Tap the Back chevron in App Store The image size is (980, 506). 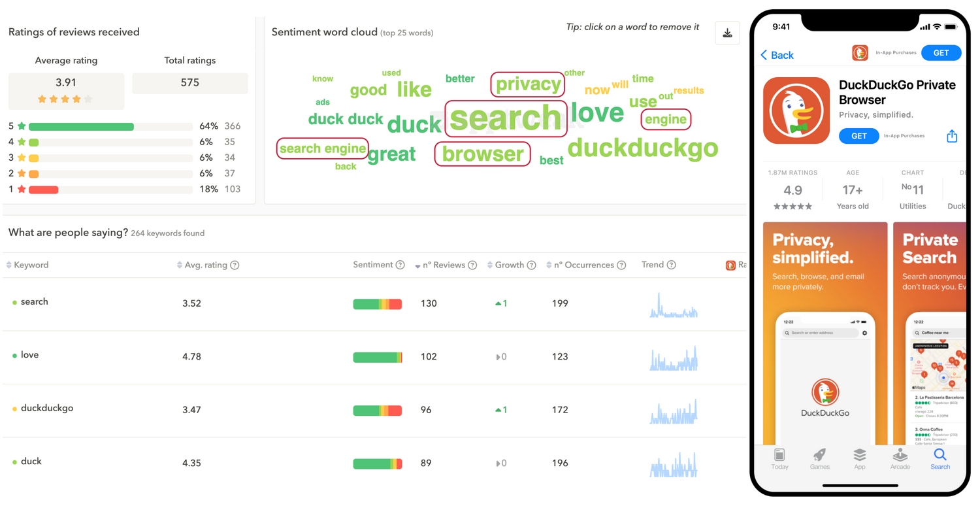pyautogui.click(x=764, y=55)
